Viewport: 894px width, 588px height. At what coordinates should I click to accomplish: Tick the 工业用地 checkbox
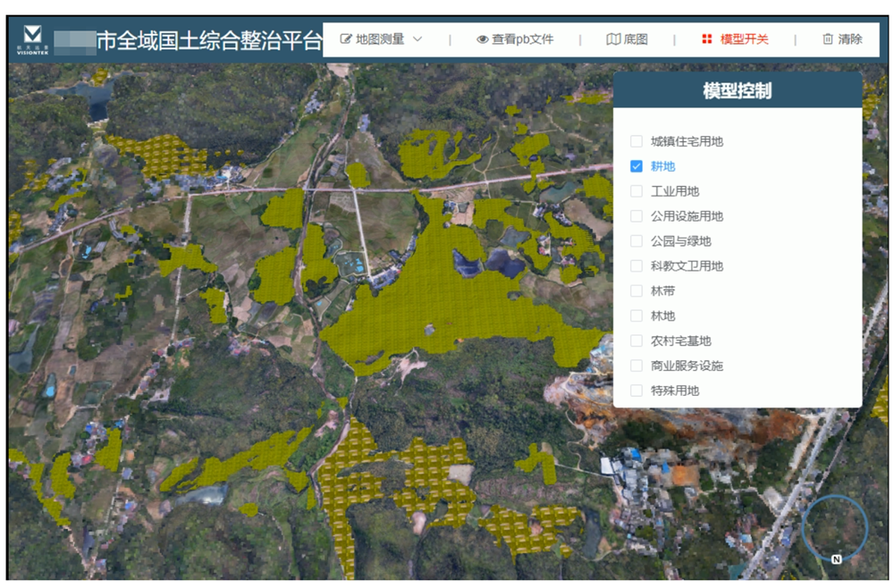pos(637,191)
